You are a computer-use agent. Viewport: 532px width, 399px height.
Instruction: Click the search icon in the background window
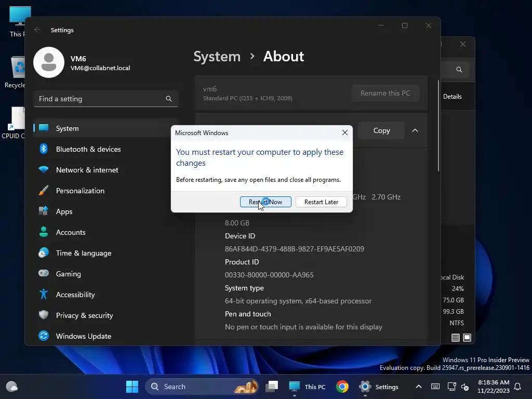pyautogui.click(x=459, y=70)
